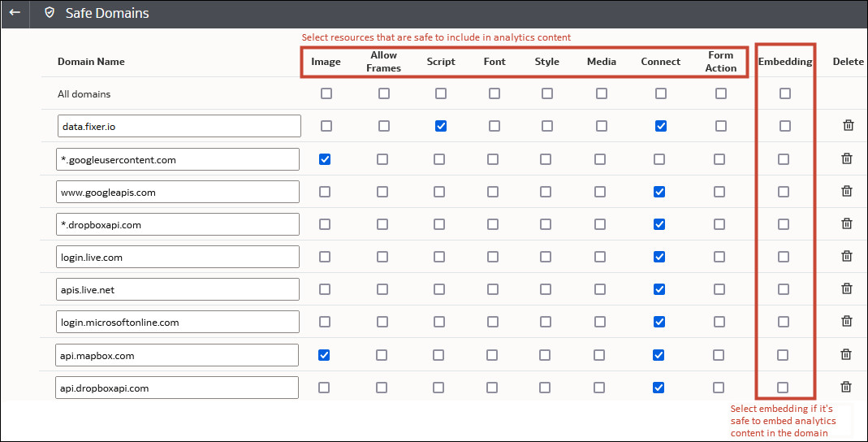
Task: Edit the *.googleusercontent.com domain field
Action: tap(178, 159)
